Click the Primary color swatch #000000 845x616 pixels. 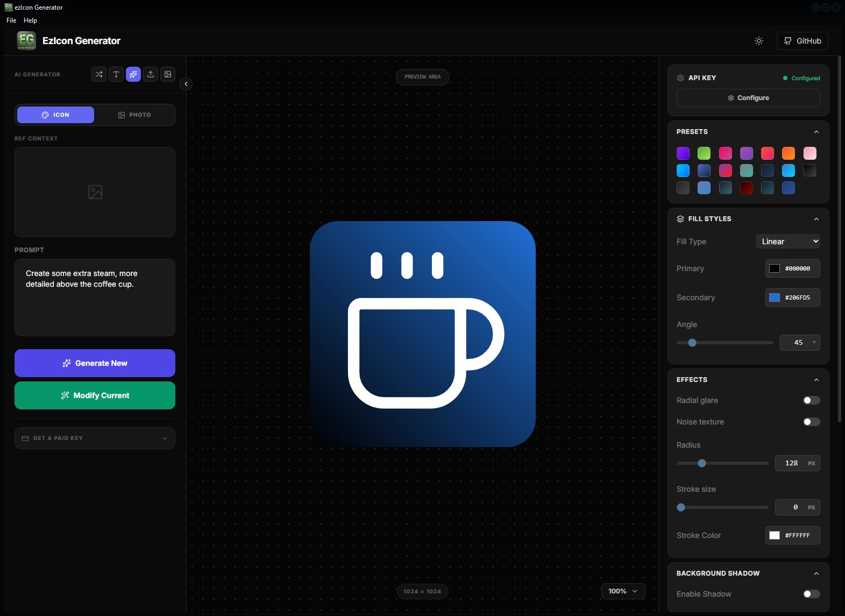(x=775, y=268)
